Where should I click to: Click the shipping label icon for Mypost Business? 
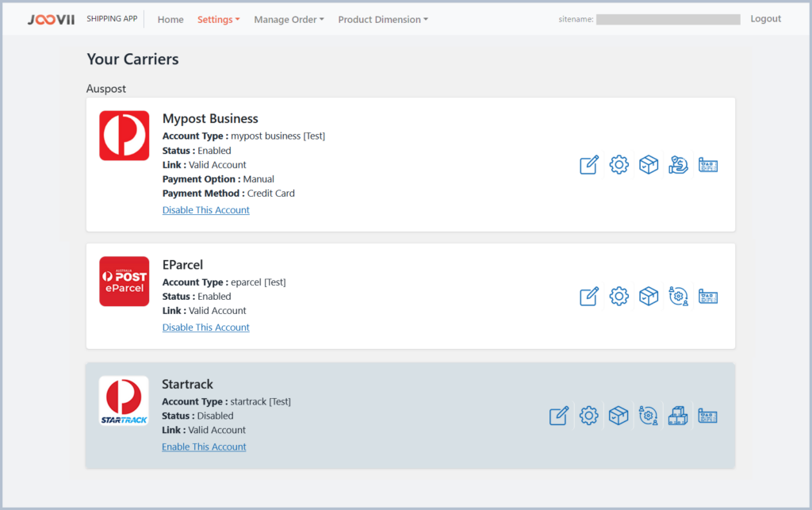708,165
